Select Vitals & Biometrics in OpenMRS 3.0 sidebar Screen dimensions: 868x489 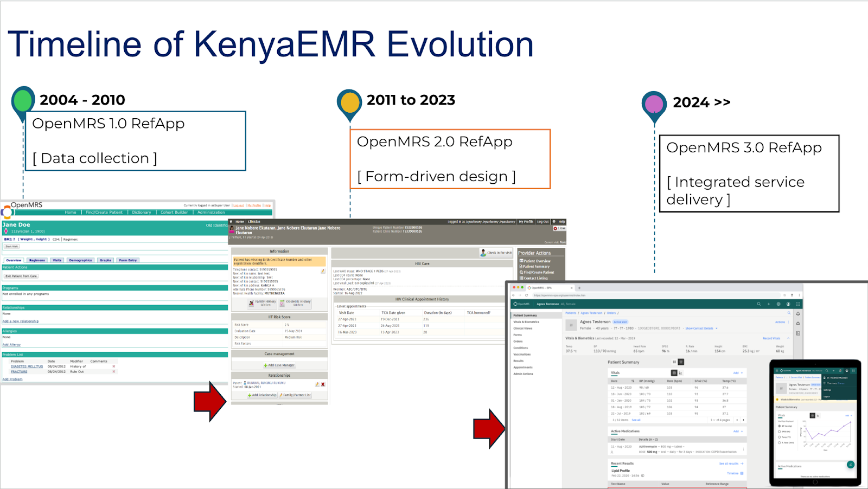coord(526,322)
